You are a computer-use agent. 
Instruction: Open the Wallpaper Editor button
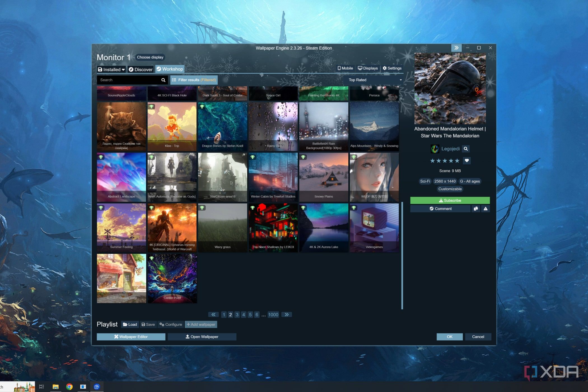131,337
